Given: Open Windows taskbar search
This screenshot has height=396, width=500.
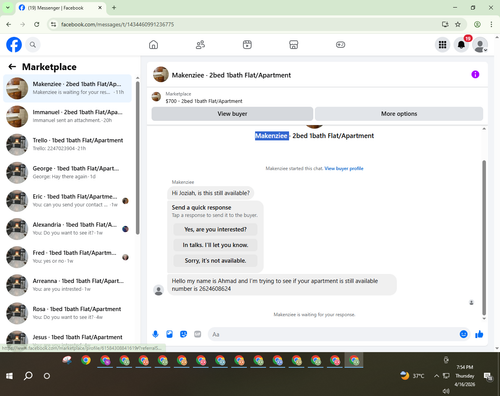Looking at the screenshot, I should coord(28,376).
